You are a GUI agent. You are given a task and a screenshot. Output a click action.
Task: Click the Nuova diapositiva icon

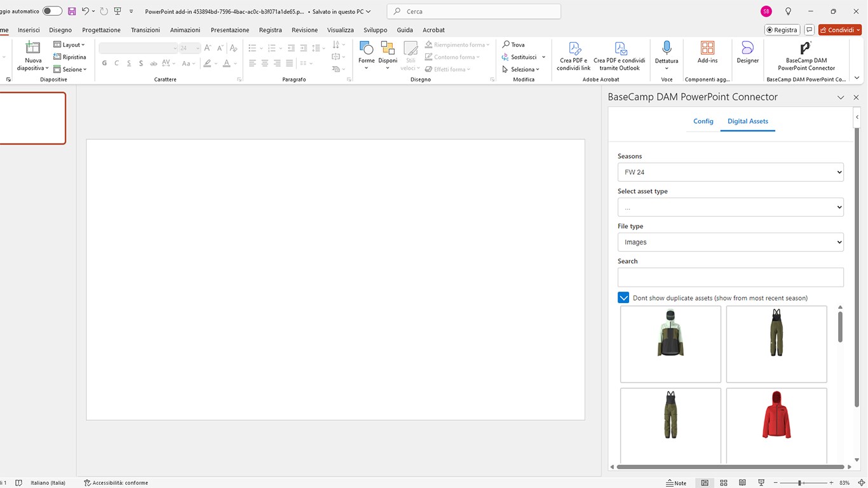click(32, 48)
